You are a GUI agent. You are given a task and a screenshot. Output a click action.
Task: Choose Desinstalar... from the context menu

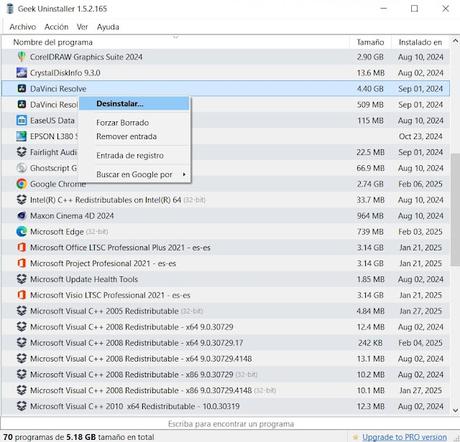click(x=134, y=104)
